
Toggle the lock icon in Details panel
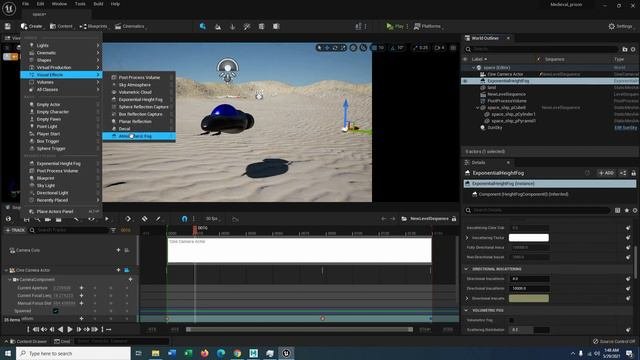(x=633, y=173)
